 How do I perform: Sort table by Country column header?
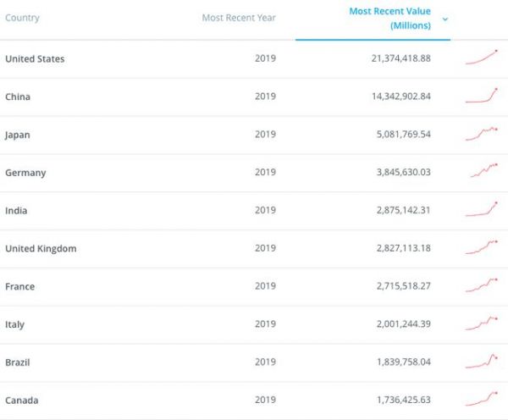pos(22,18)
